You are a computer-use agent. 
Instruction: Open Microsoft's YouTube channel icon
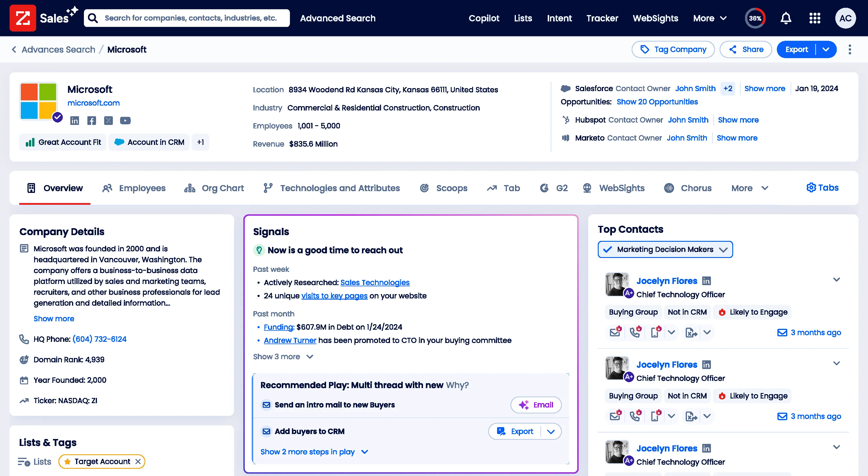coord(125,120)
